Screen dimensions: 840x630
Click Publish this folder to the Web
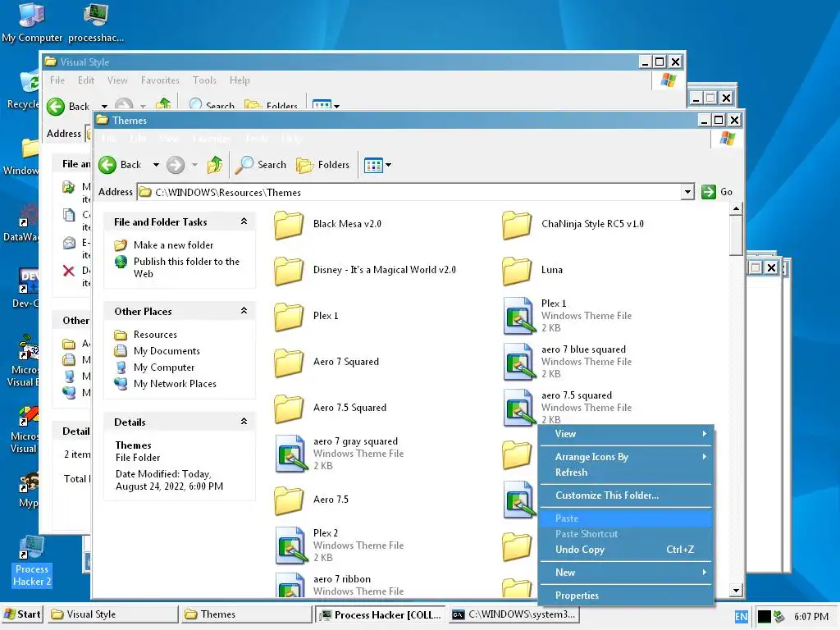click(186, 267)
